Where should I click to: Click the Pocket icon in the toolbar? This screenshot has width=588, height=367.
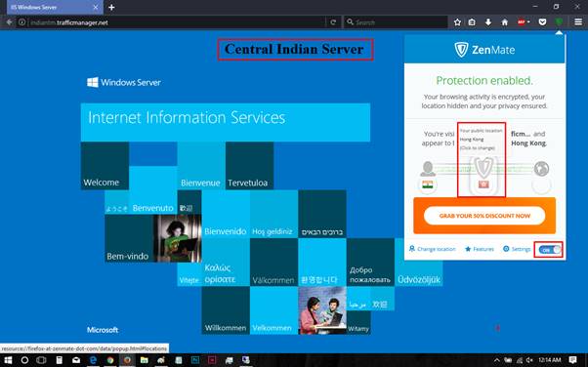pos(542,22)
